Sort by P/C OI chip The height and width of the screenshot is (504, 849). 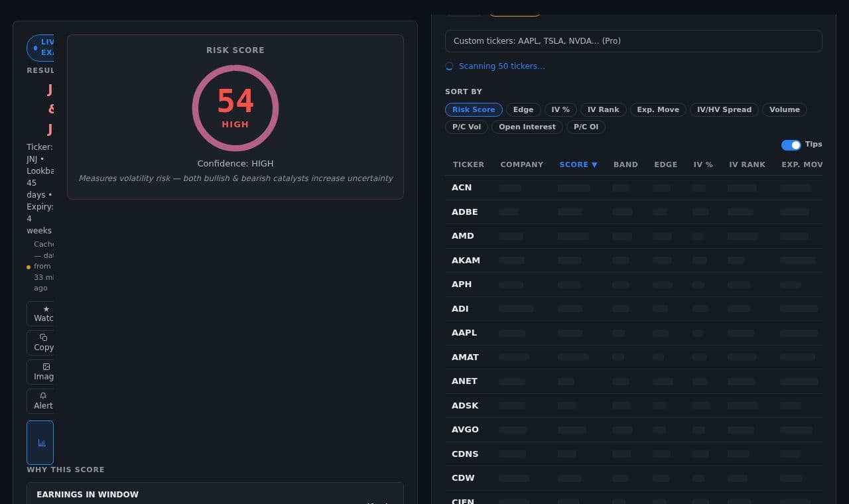pos(586,127)
